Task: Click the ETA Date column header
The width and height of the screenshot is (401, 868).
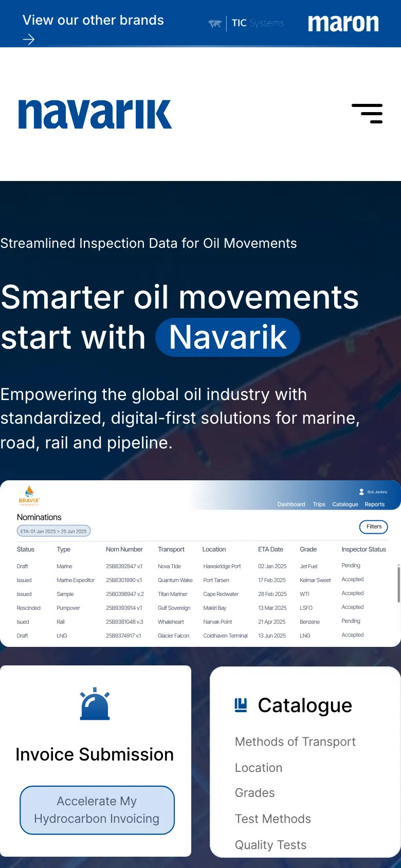Action: click(x=270, y=549)
